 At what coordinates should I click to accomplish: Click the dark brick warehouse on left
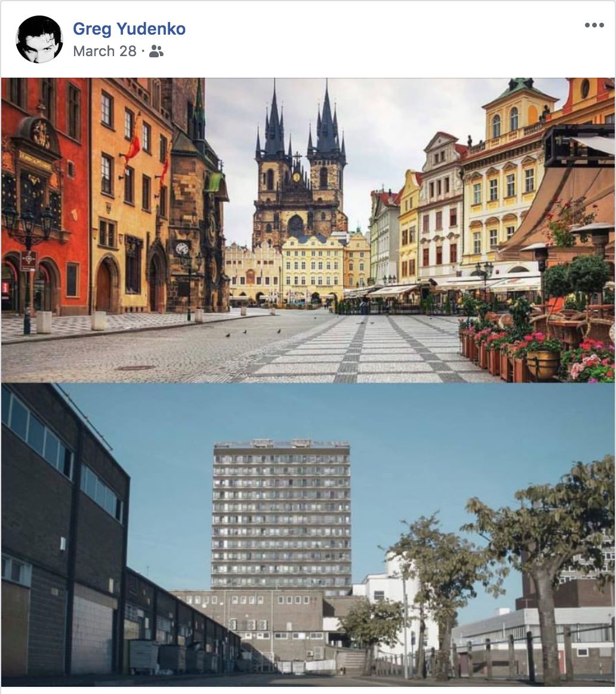(x=62, y=531)
